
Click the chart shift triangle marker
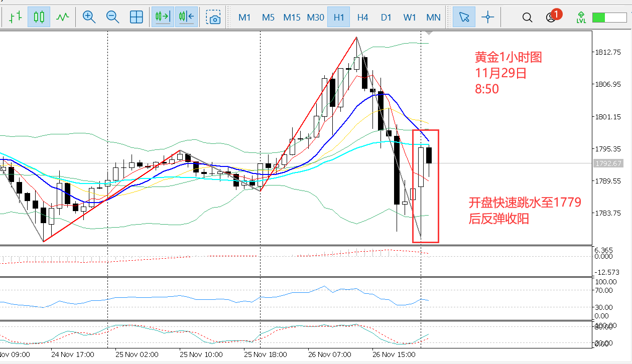click(x=428, y=33)
